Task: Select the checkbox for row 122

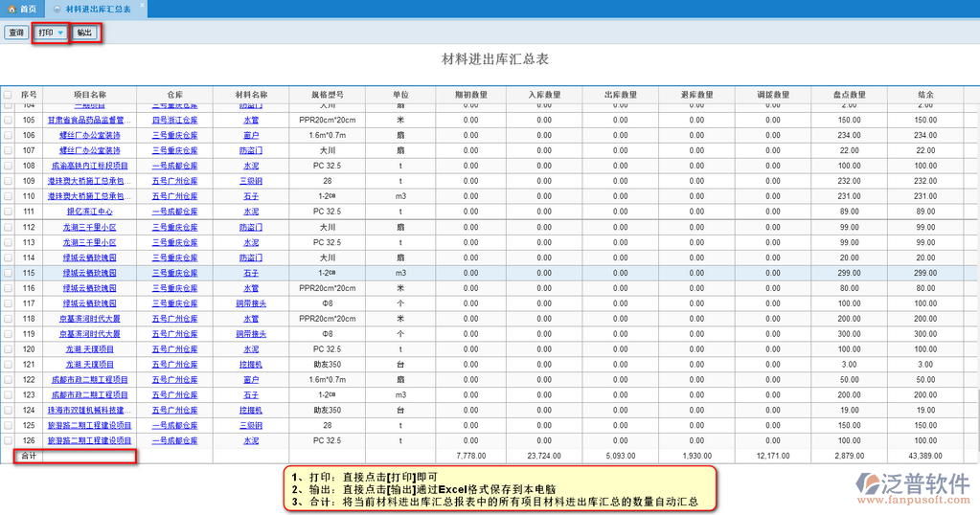Action: pyautogui.click(x=8, y=380)
